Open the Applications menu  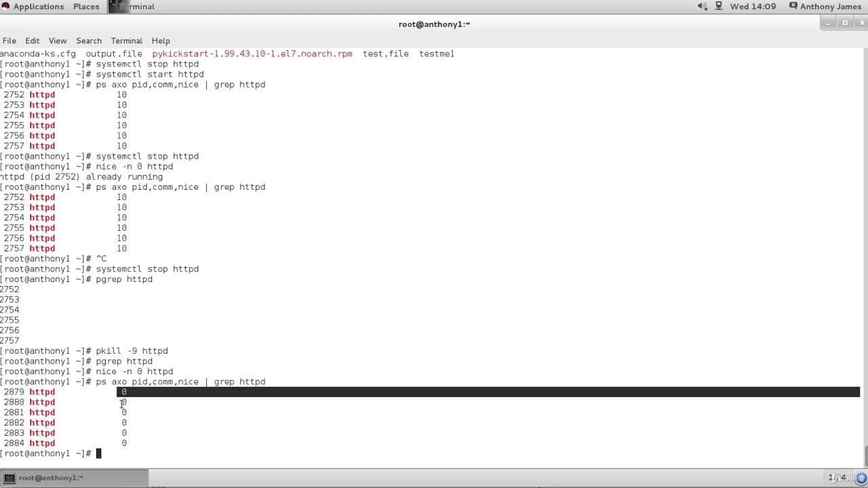pyautogui.click(x=33, y=6)
